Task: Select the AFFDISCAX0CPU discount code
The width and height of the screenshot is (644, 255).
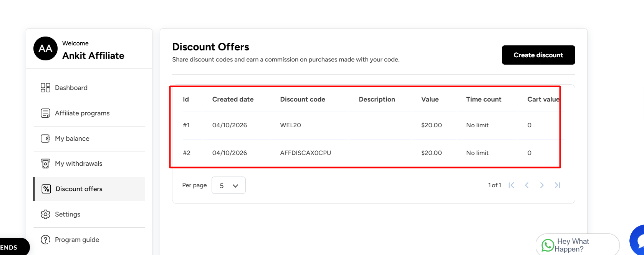Action: (305, 153)
